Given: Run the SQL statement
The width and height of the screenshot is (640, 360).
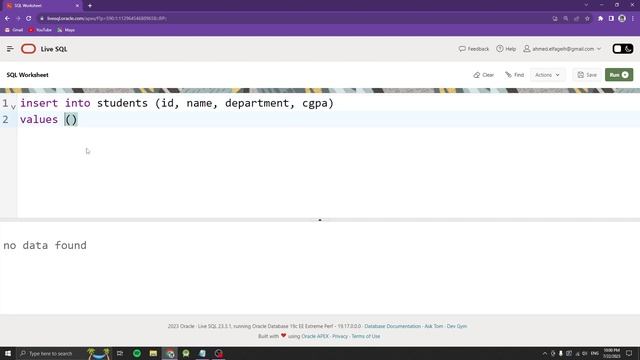Looking at the screenshot, I should click(x=619, y=75).
